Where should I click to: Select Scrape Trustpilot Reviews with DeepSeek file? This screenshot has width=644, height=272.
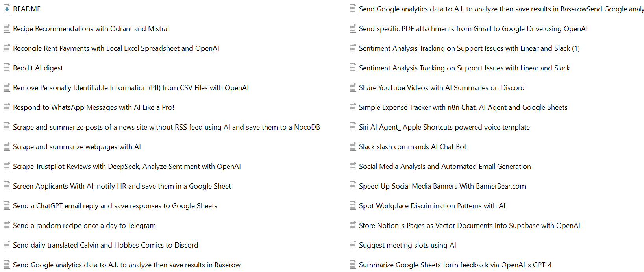(127, 167)
